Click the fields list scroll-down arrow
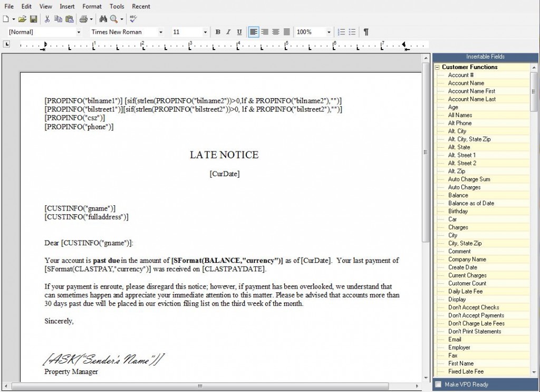 534,372
